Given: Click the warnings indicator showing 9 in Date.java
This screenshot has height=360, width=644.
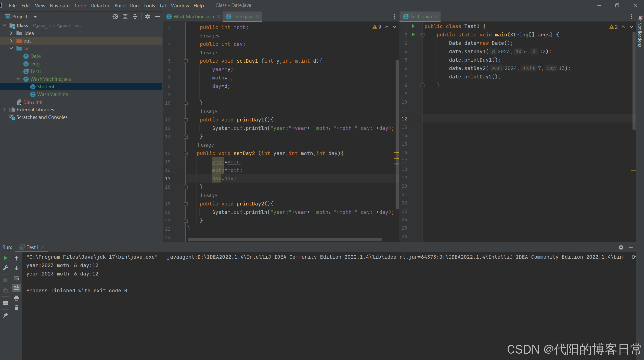Looking at the screenshot, I should pyautogui.click(x=377, y=27).
